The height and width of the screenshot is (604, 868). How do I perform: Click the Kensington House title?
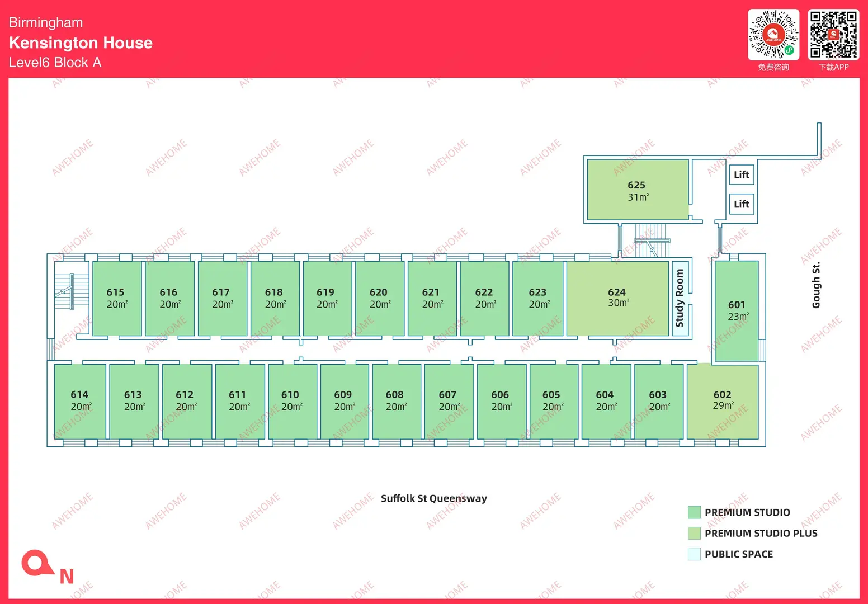81,43
